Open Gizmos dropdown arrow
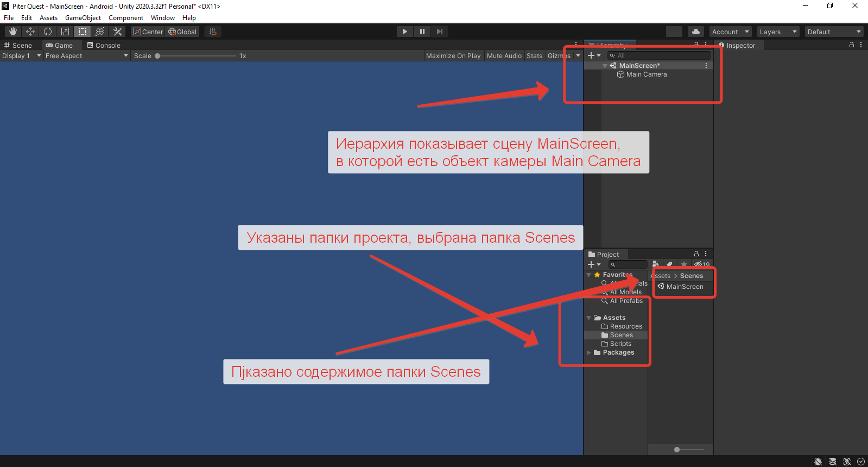The image size is (868, 467). (578, 55)
